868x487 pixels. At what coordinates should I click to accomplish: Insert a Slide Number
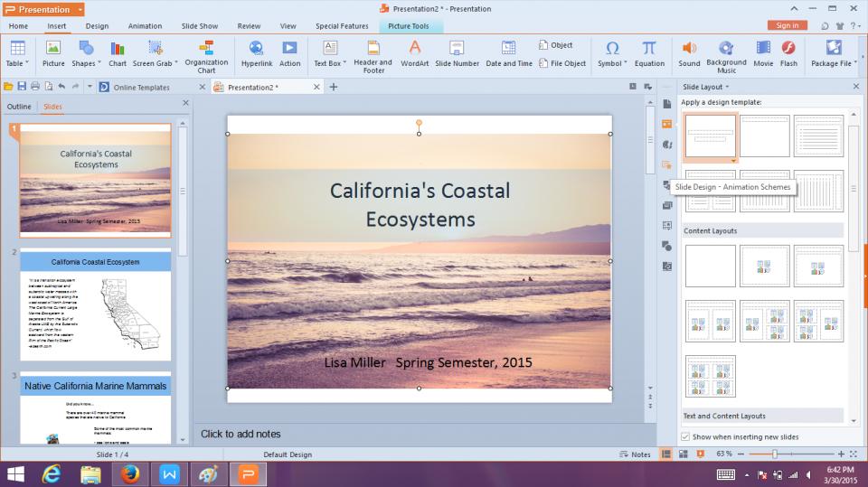point(457,54)
